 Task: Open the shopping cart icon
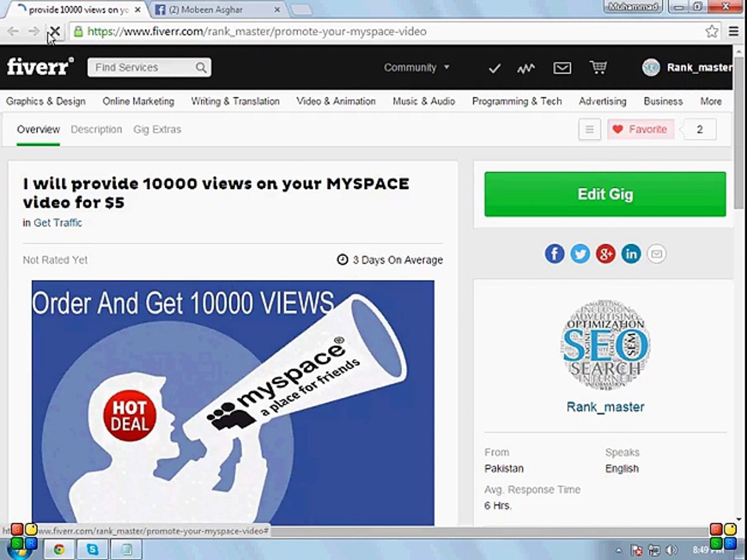pos(598,67)
